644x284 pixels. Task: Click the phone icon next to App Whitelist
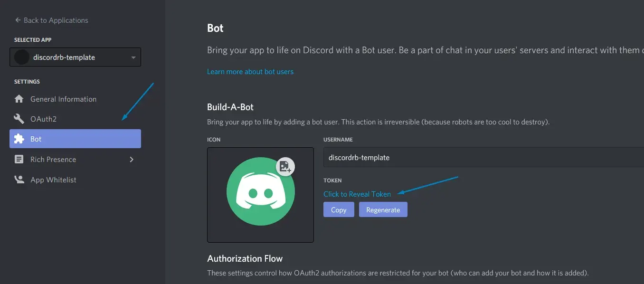pos(19,180)
